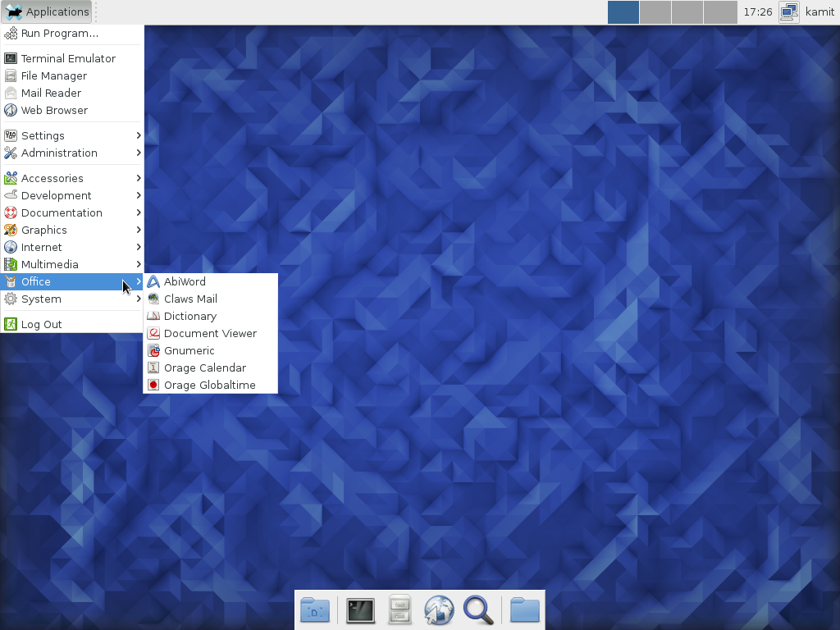Open the file cabinet icon in the dock
Screen dimensions: 840x630
coord(399,610)
